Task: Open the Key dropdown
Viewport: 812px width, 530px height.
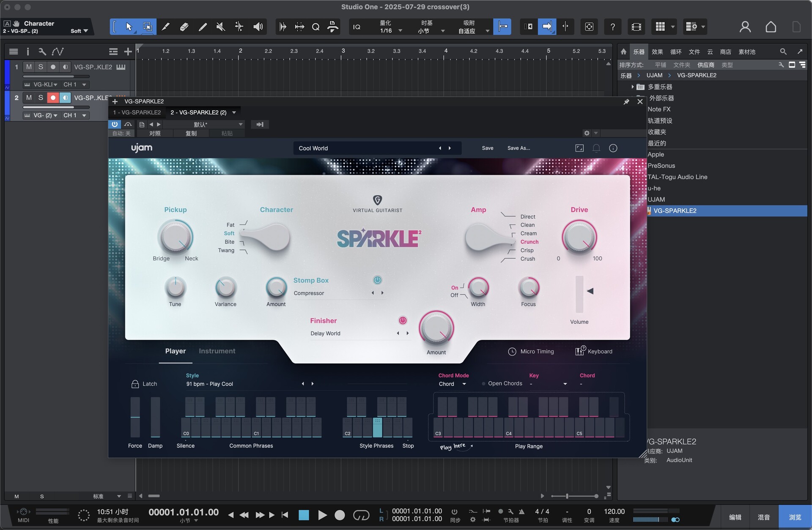Action: pos(548,384)
